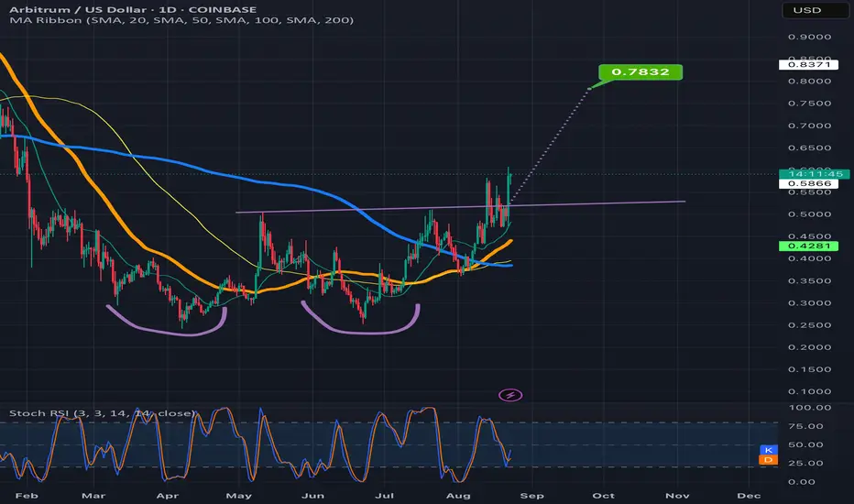Click the 0.3000 price axis value

809,303
